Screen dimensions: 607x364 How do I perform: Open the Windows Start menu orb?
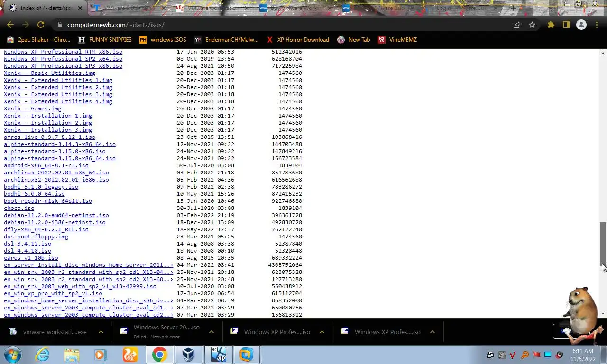click(x=13, y=355)
